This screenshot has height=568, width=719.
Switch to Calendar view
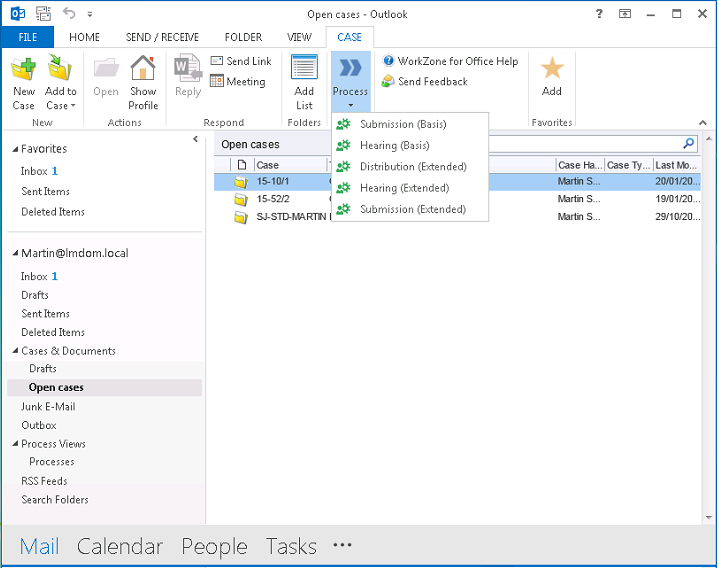click(x=119, y=546)
